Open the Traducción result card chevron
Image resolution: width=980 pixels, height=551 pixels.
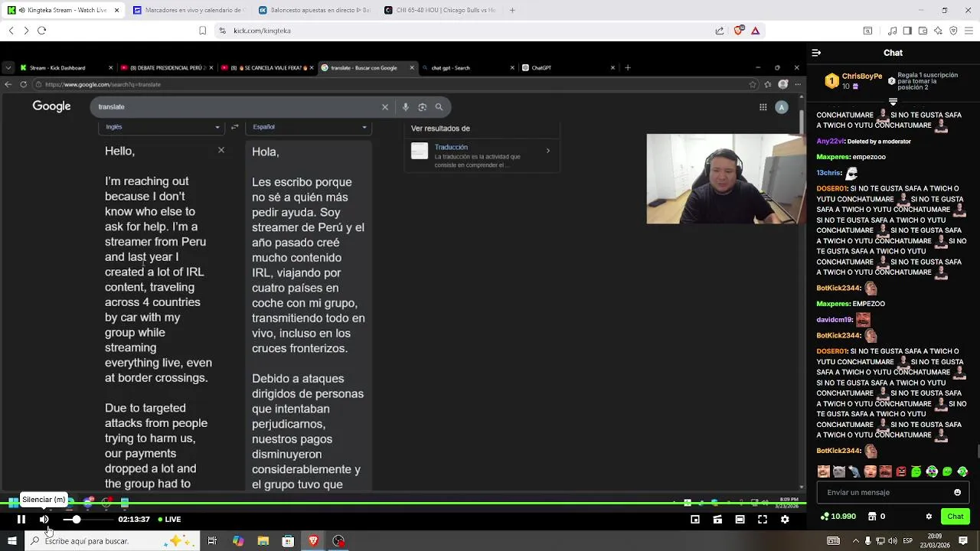pyautogui.click(x=548, y=151)
